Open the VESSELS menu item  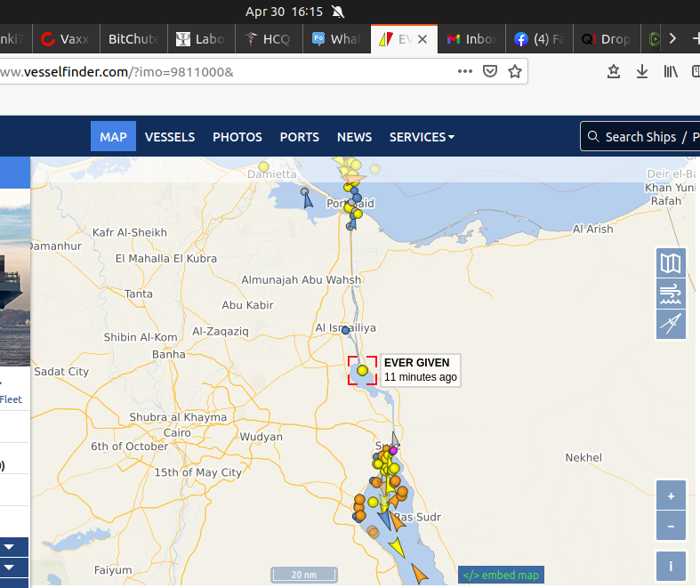(x=170, y=137)
